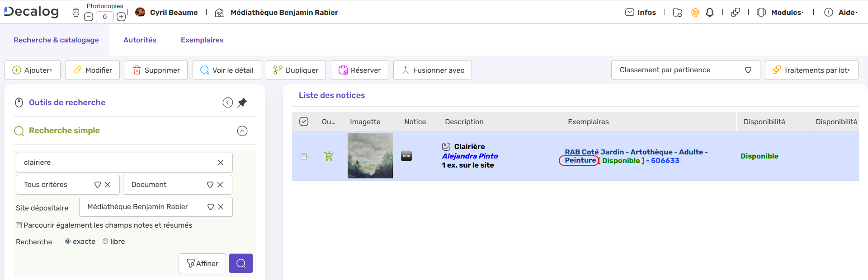Click the Outils de recherche mouse icon

tap(19, 103)
